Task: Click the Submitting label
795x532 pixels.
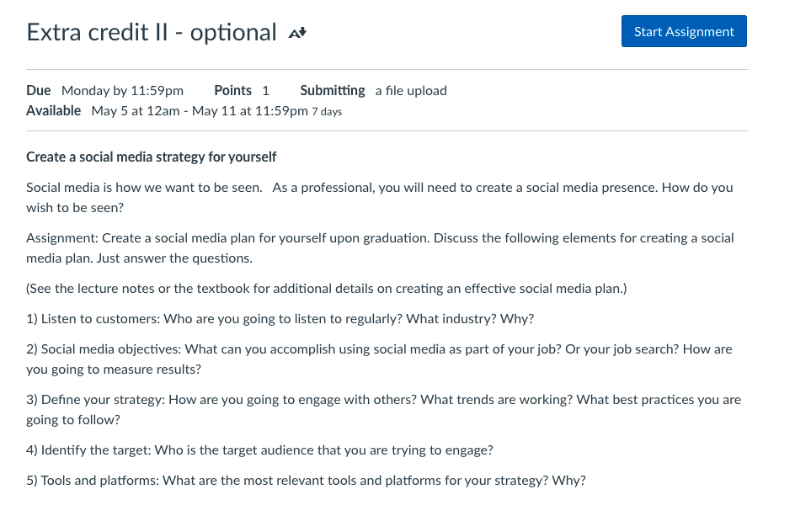Action: coord(332,90)
